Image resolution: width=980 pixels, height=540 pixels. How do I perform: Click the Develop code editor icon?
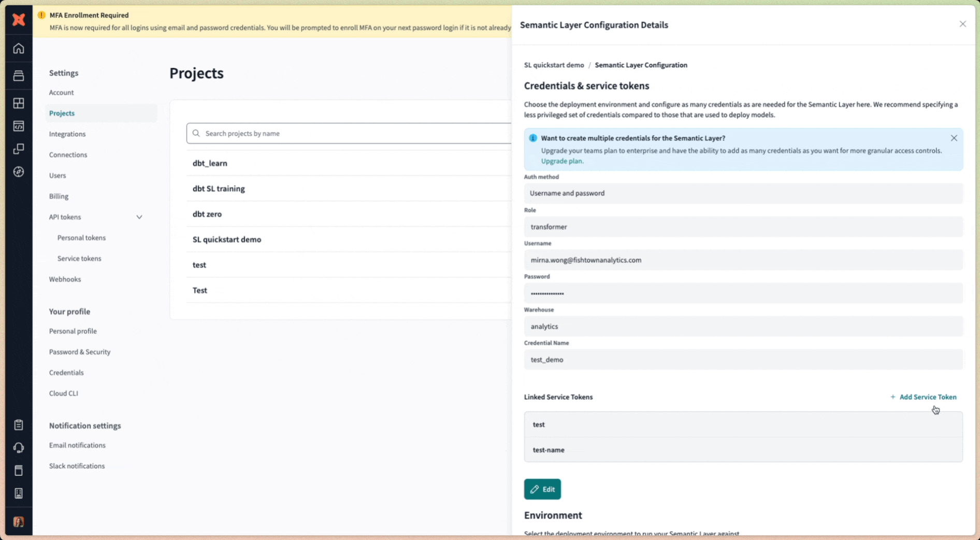pyautogui.click(x=19, y=126)
